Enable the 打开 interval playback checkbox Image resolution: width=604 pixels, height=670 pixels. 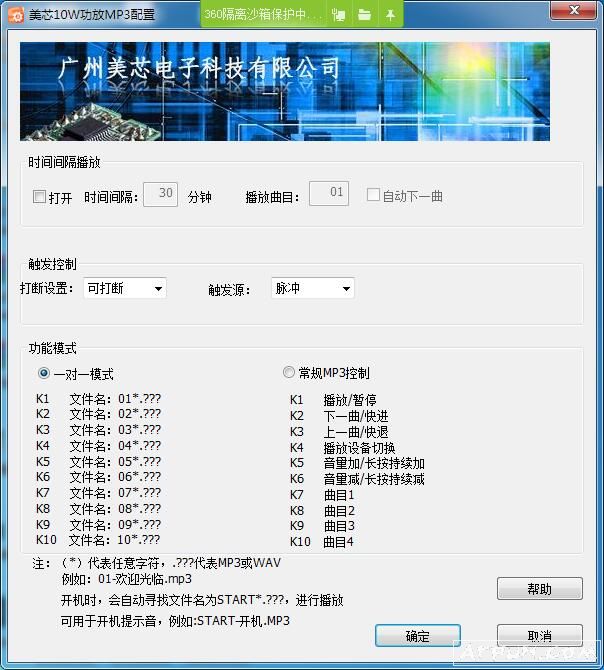(x=39, y=197)
